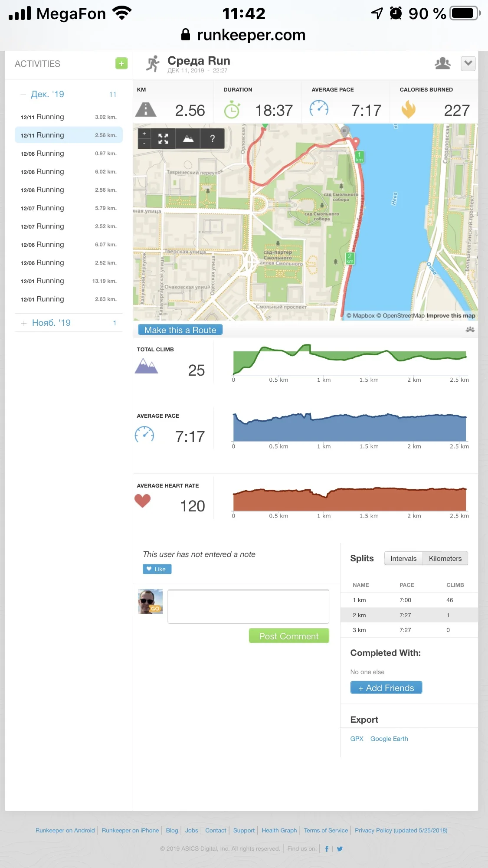Click the user avatar thumbnail

tap(150, 601)
